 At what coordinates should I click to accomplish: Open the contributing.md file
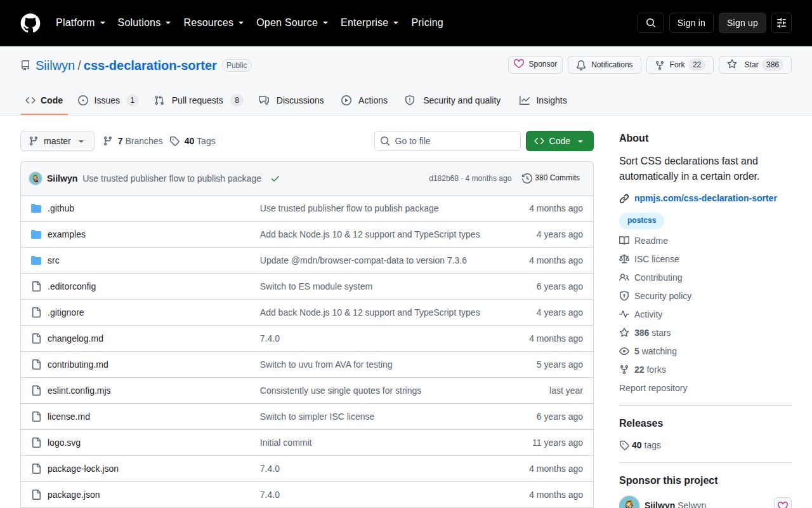click(x=78, y=364)
